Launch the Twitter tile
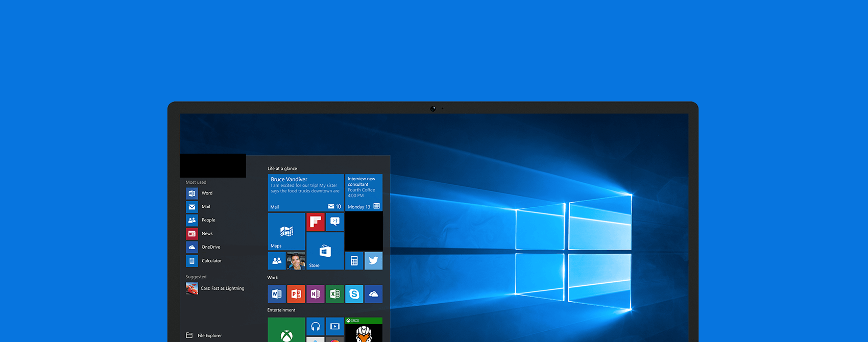This screenshot has width=868, height=342. point(374,260)
